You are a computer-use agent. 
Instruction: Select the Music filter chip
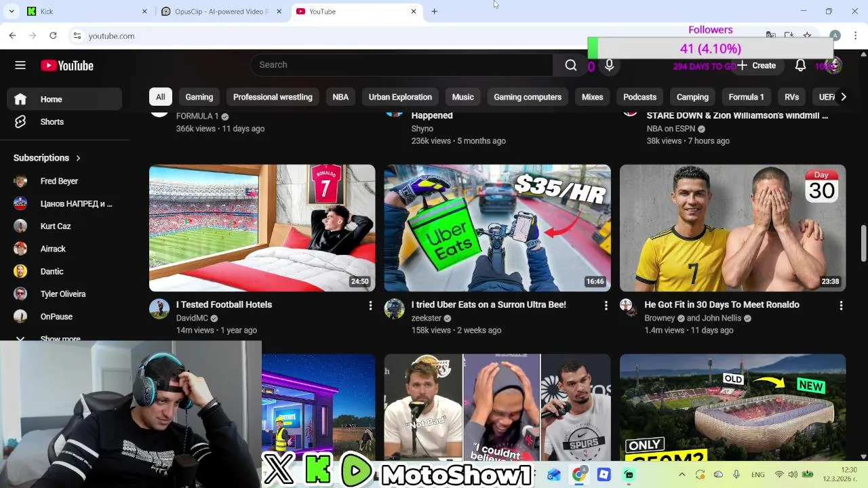pos(463,97)
